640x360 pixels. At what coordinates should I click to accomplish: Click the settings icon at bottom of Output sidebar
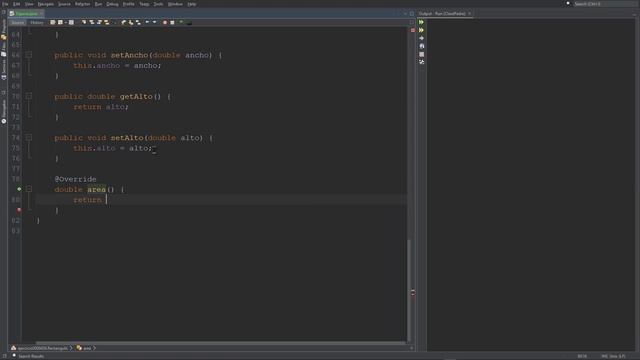422,62
